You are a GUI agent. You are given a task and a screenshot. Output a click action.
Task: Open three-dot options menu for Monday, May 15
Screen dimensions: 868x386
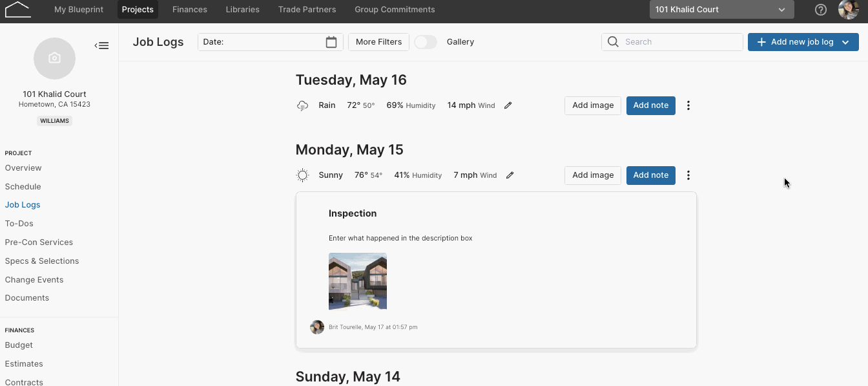[x=688, y=175]
